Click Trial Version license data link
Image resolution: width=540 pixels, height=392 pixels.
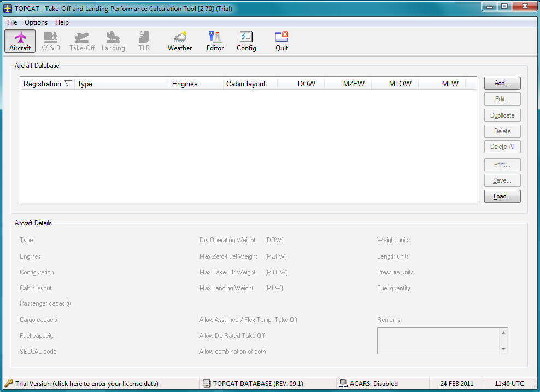pos(87,383)
